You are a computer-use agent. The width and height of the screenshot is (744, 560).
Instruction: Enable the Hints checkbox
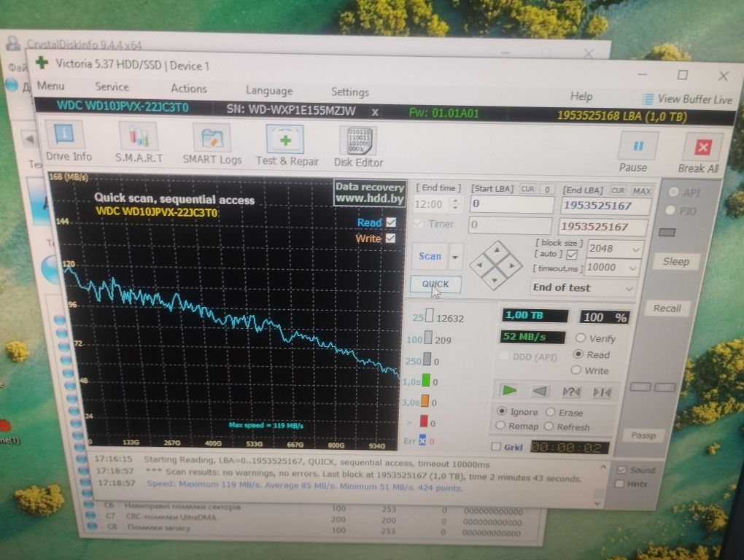(619, 483)
